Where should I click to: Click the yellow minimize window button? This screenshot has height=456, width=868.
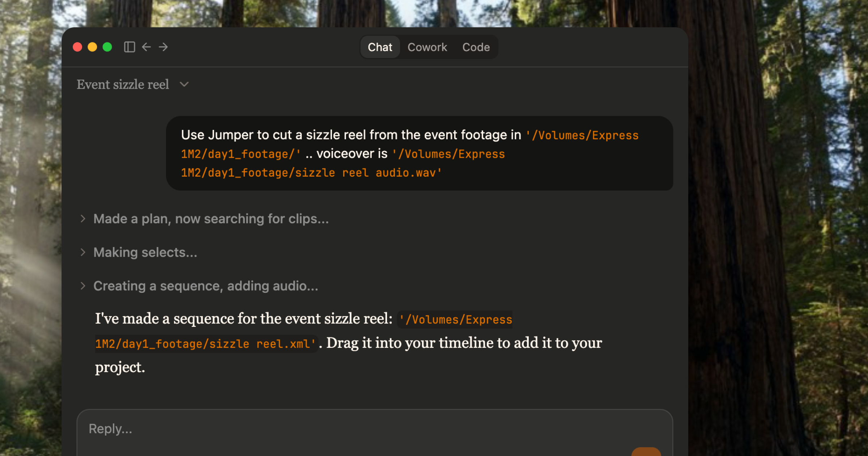coord(92,47)
